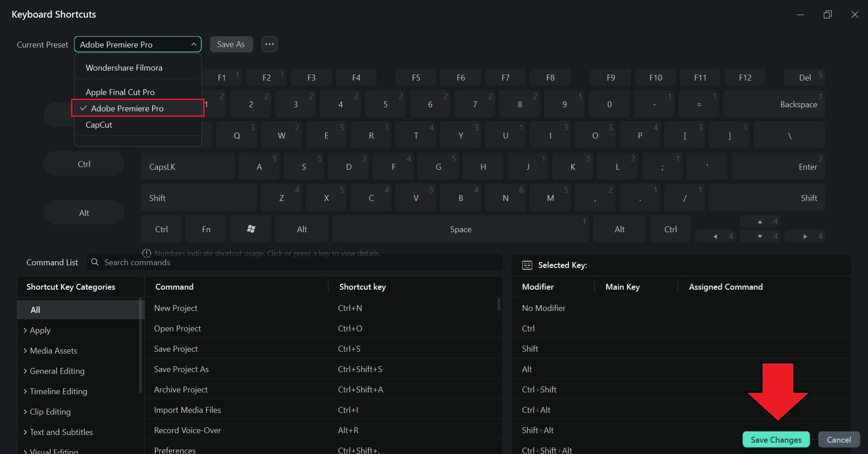Select the Open Project command row
The width and height of the screenshot is (868, 454).
coord(323,328)
